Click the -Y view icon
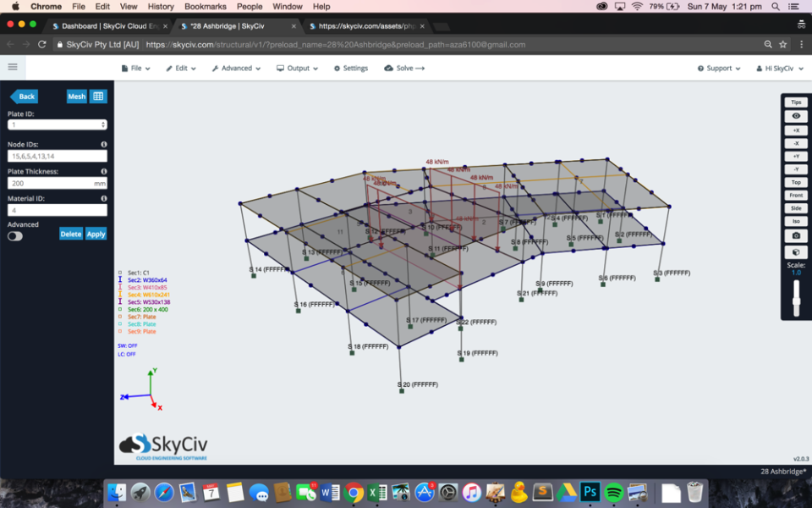This screenshot has height=508, width=812. (795, 168)
